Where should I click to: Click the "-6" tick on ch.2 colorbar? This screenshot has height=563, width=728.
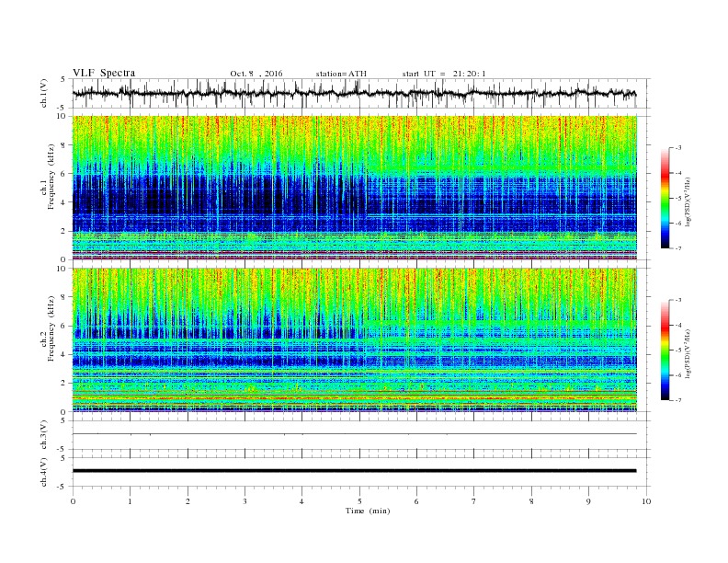677,375
